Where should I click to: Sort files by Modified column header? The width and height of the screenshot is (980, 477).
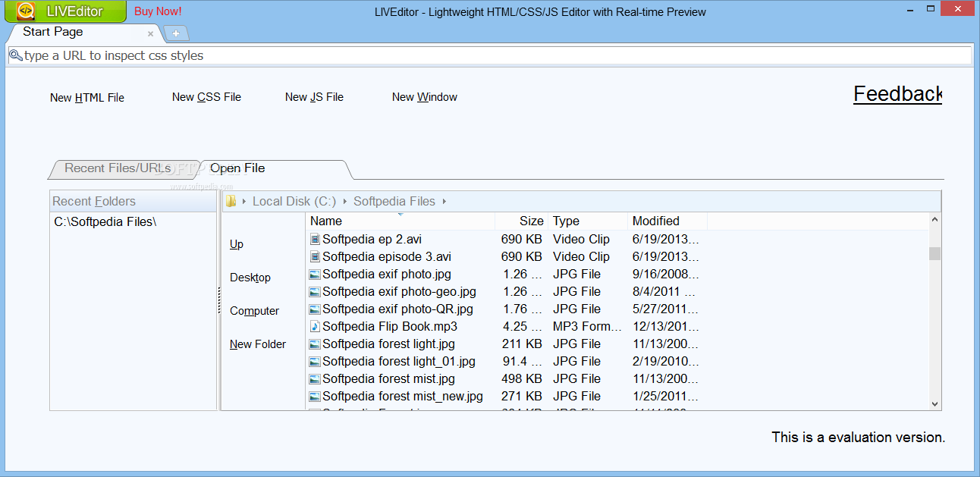[x=667, y=221]
